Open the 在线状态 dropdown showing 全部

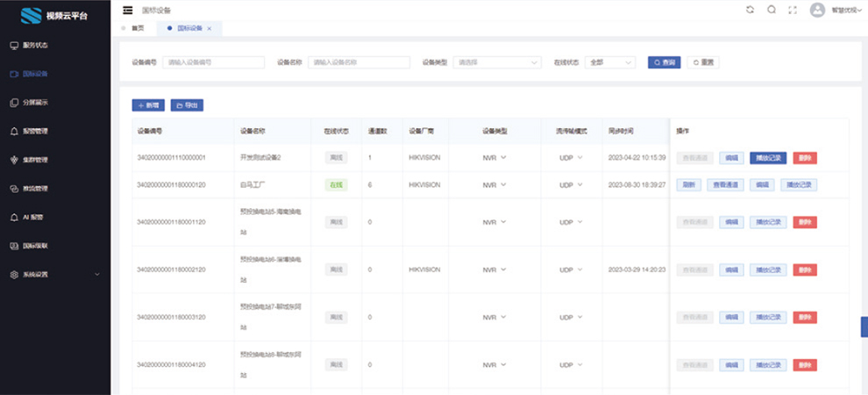click(x=609, y=62)
